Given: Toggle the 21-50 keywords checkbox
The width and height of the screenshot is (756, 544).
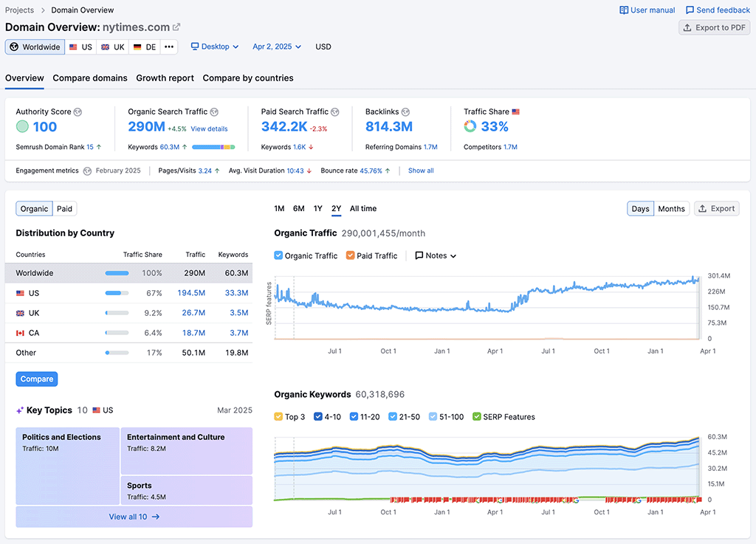Looking at the screenshot, I should [393, 416].
